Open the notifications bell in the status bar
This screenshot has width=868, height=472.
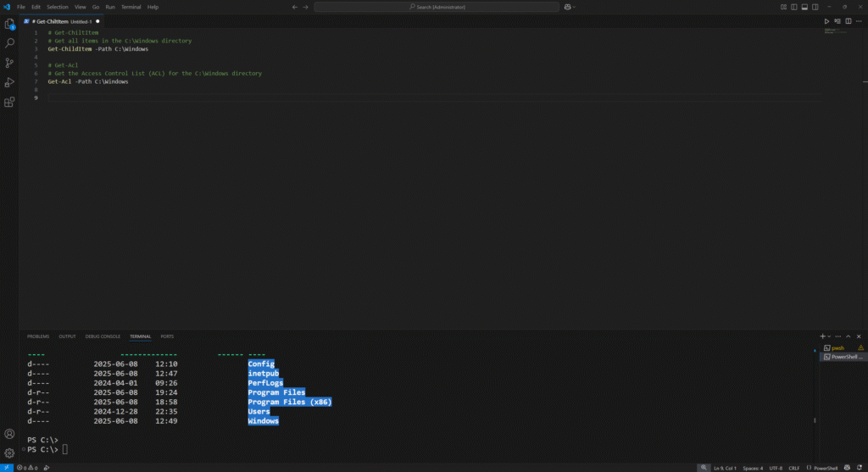point(860,468)
